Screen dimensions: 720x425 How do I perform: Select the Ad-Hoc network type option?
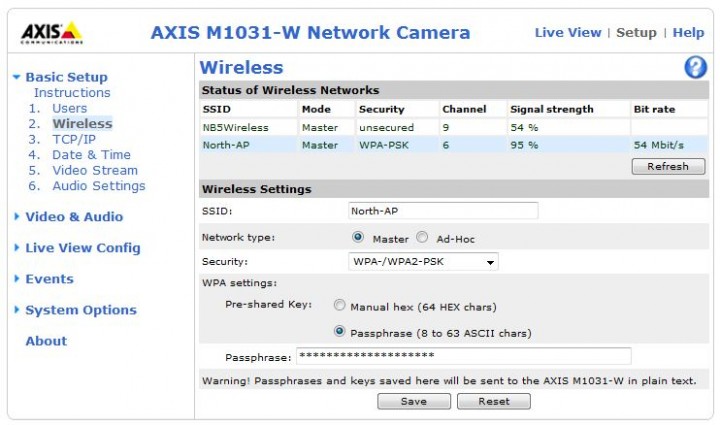coord(421,238)
